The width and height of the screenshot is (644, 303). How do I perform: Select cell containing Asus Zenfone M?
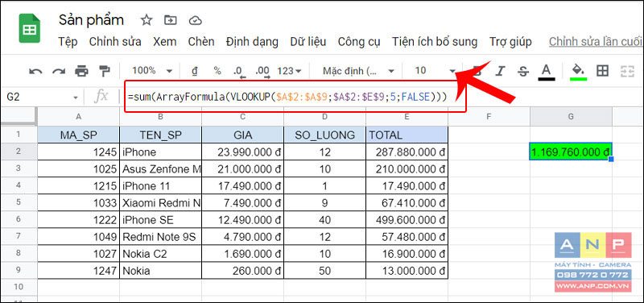coord(160,169)
